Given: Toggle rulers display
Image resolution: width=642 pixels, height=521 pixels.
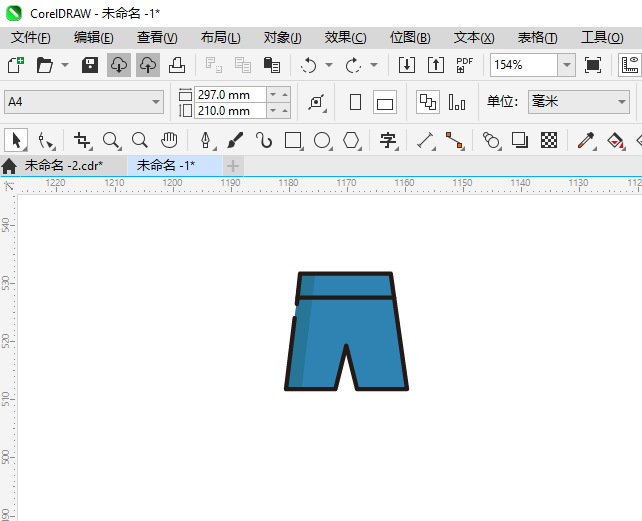Looking at the screenshot, I should click(630, 65).
